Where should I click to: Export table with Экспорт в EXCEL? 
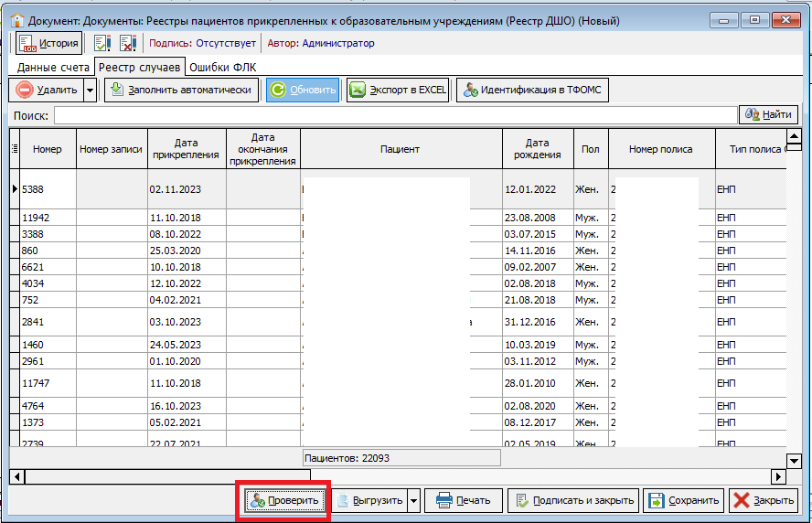[x=398, y=91]
